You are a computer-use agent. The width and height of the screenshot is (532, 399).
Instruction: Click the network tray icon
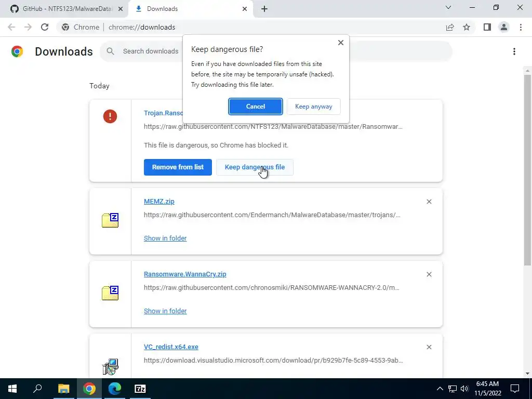[453, 389]
